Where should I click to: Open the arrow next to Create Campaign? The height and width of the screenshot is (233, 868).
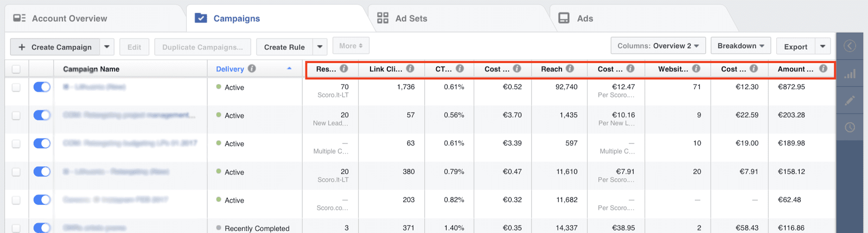[107, 47]
